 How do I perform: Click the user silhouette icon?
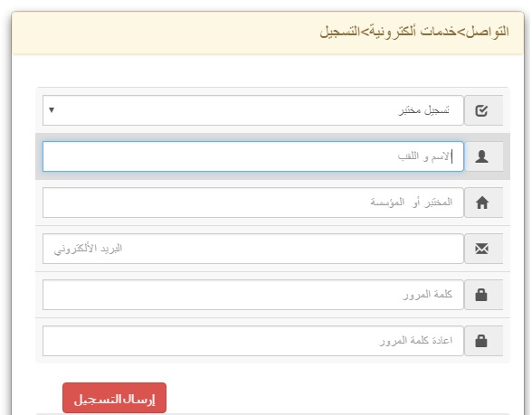(481, 156)
